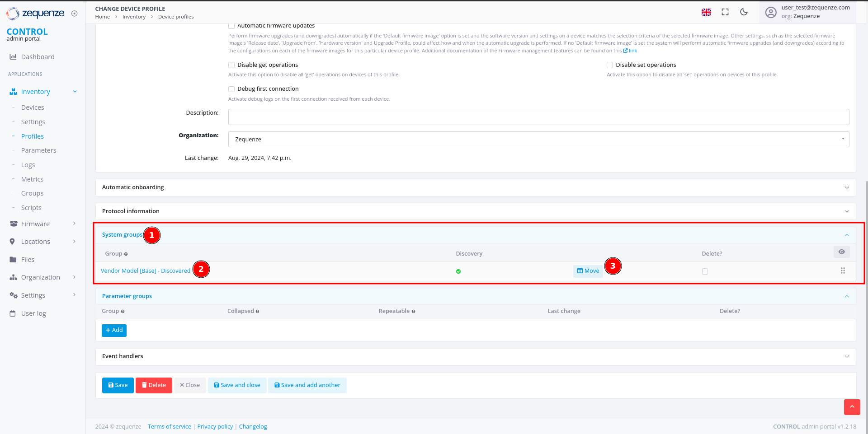Click the sidebar pin icon beside logo
The height and width of the screenshot is (434, 868).
point(75,14)
